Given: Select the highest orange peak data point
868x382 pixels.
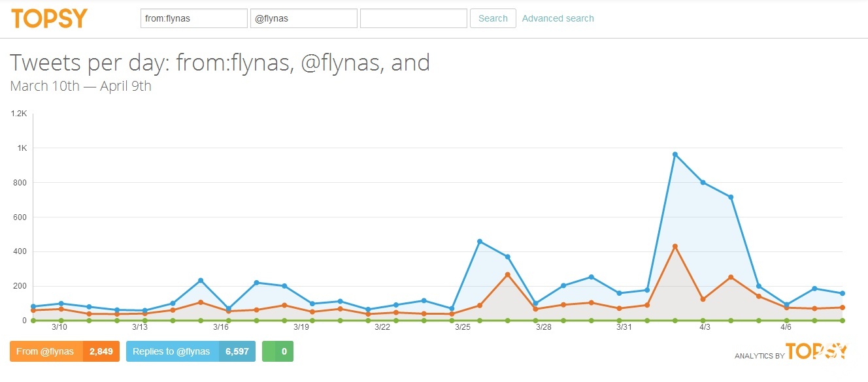Looking at the screenshot, I should pos(675,246).
